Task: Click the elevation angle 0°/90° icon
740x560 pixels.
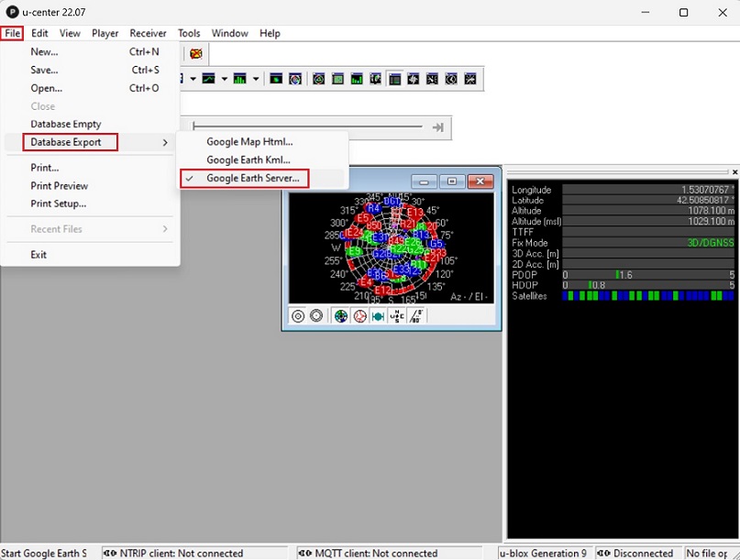Action: [416, 316]
